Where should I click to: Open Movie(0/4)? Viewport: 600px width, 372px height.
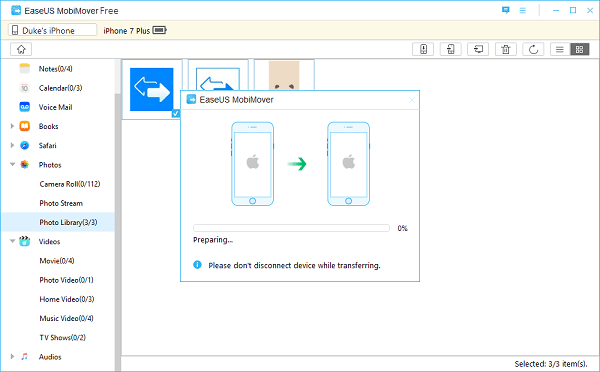(57, 261)
